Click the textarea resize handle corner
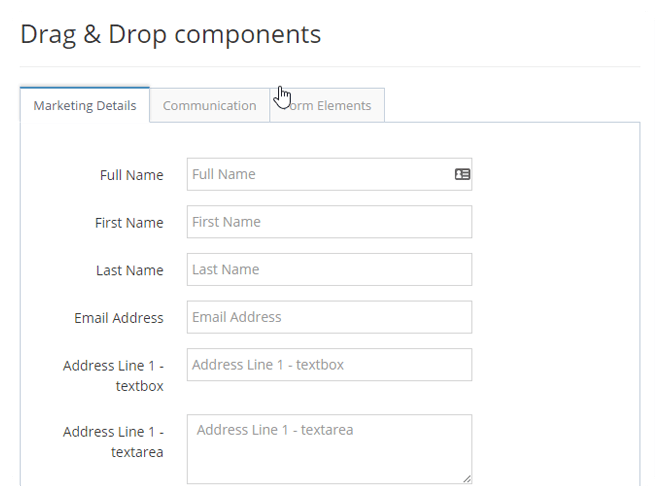Image resolution: width=665 pixels, height=500 pixels. (x=467, y=479)
